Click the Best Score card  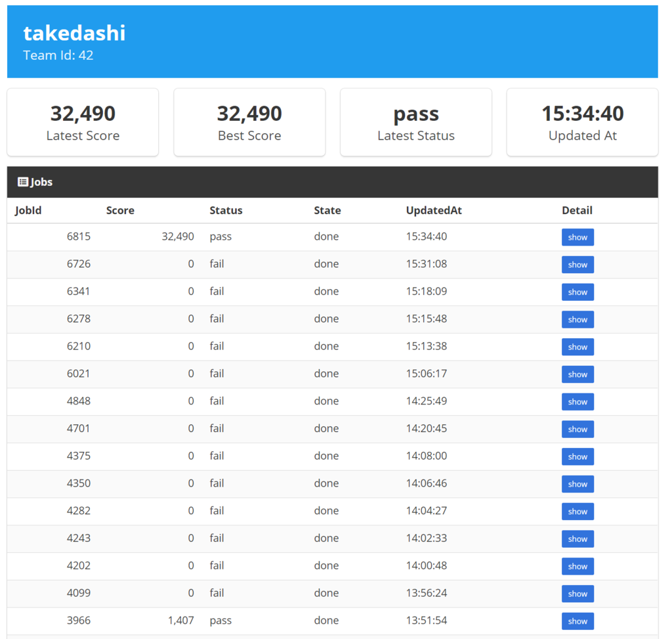tap(249, 122)
